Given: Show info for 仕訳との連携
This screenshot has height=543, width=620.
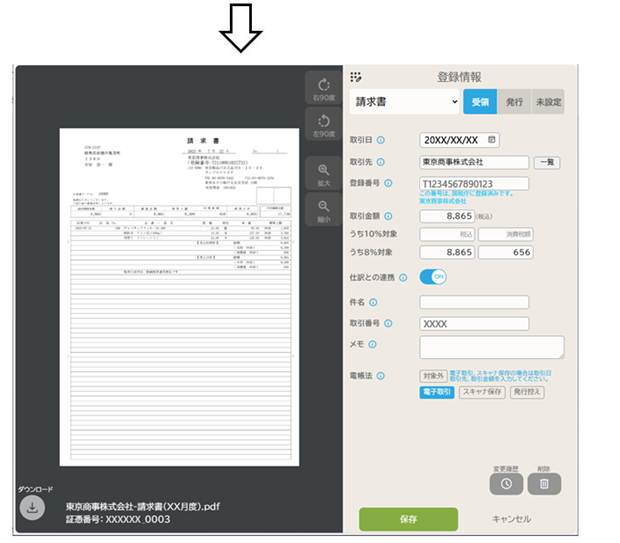Looking at the screenshot, I should tap(403, 278).
